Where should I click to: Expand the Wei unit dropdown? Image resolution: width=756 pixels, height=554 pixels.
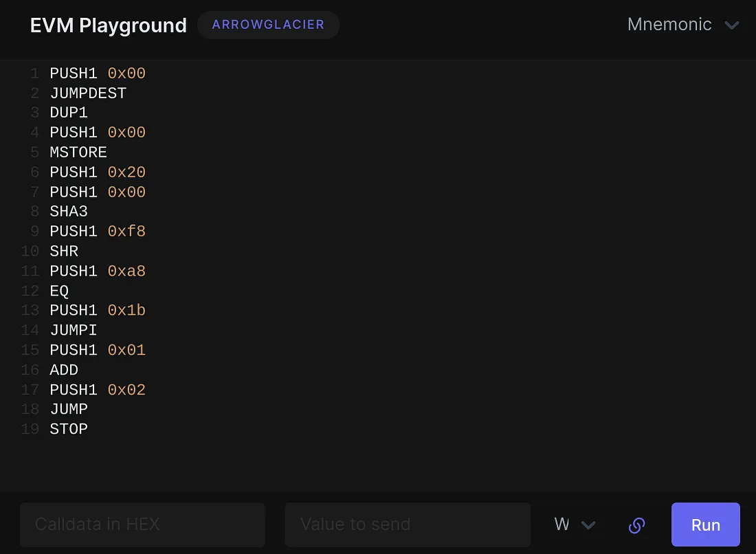point(574,525)
